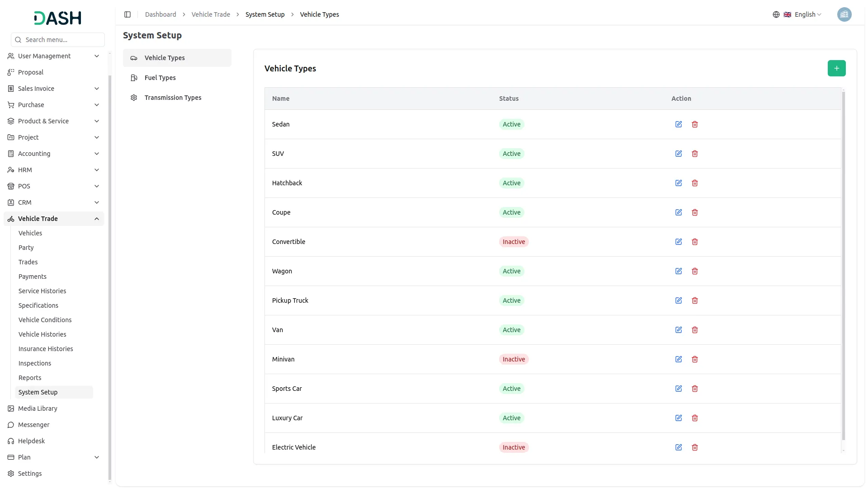This screenshot has height=488, width=868.
Task: Open the user avatar menu
Action: tap(844, 14)
